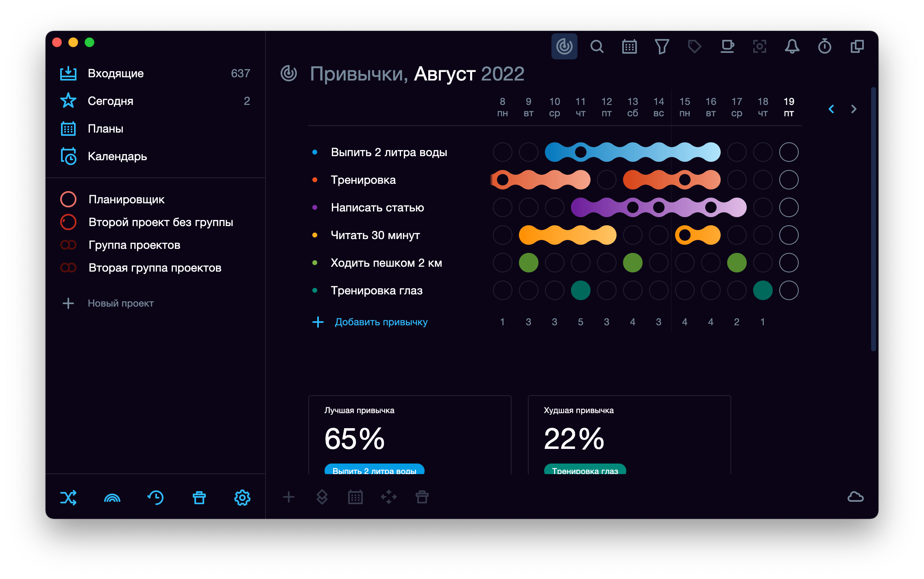Click the vertical scrollbar of habits panel

pos(873,219)
